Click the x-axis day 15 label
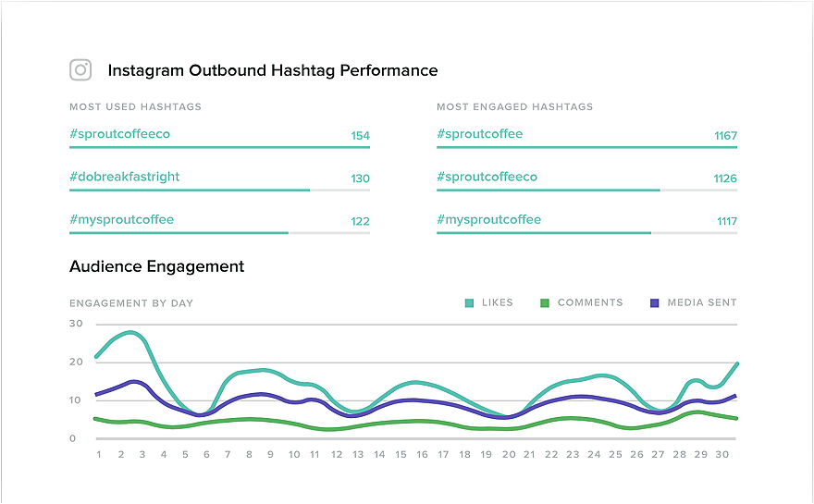Viewport: 814px width, 504px height. pyautogui.click(x=401, y=455)
